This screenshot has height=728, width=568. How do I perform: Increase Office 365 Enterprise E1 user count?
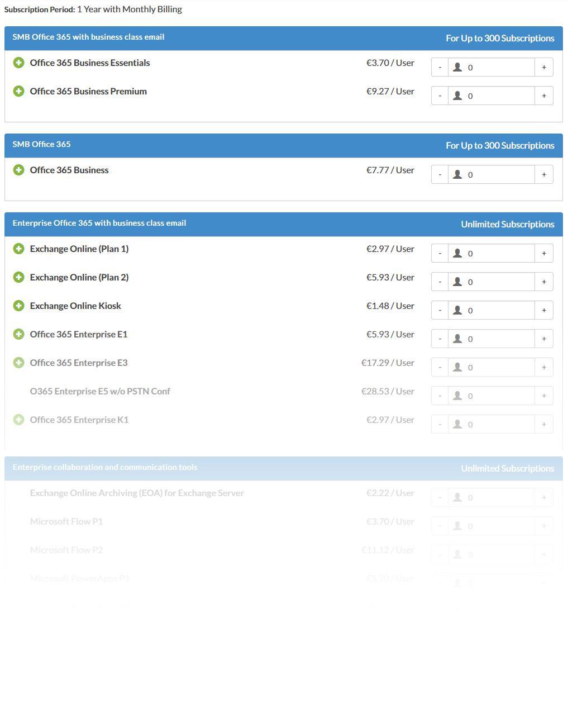[544, 339]
